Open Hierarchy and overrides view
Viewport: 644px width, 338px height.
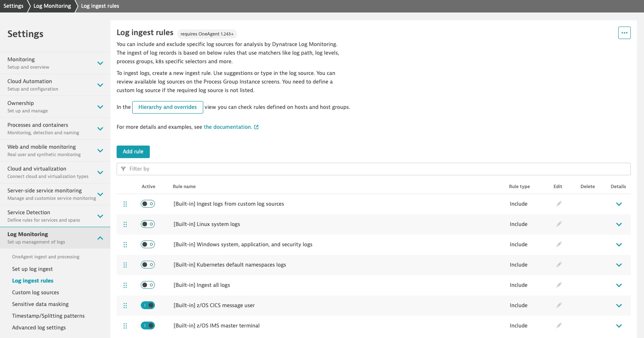coord(168,107)
